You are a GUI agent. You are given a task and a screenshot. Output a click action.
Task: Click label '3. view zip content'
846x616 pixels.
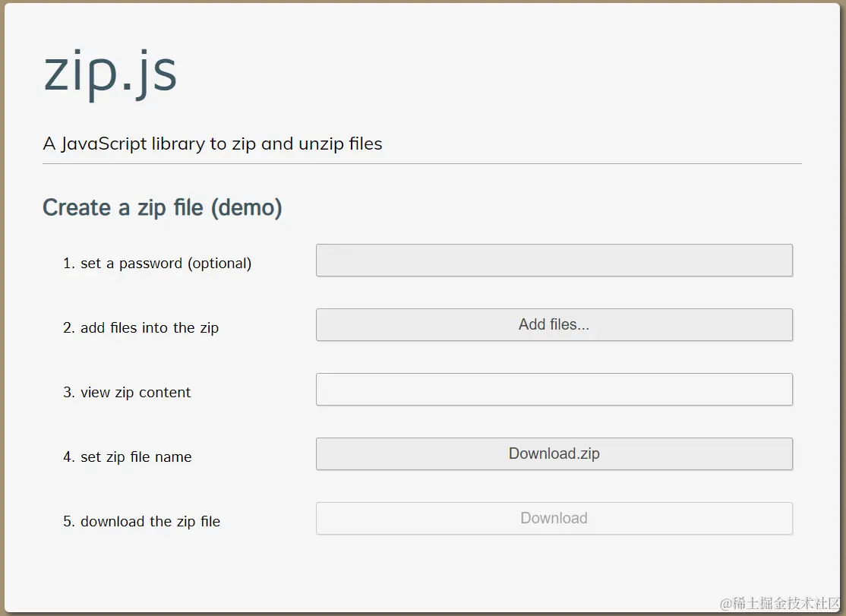coord(127,393)
